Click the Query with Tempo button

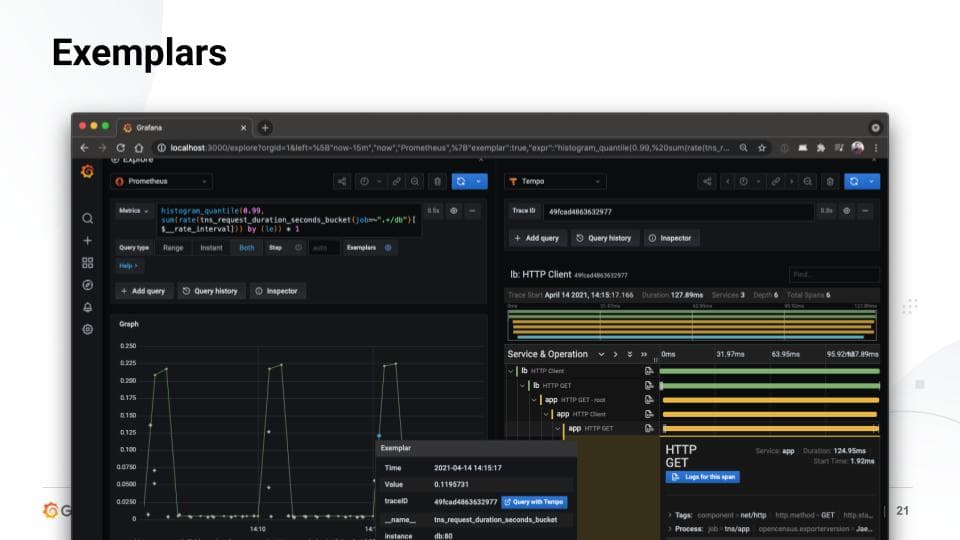534,501
